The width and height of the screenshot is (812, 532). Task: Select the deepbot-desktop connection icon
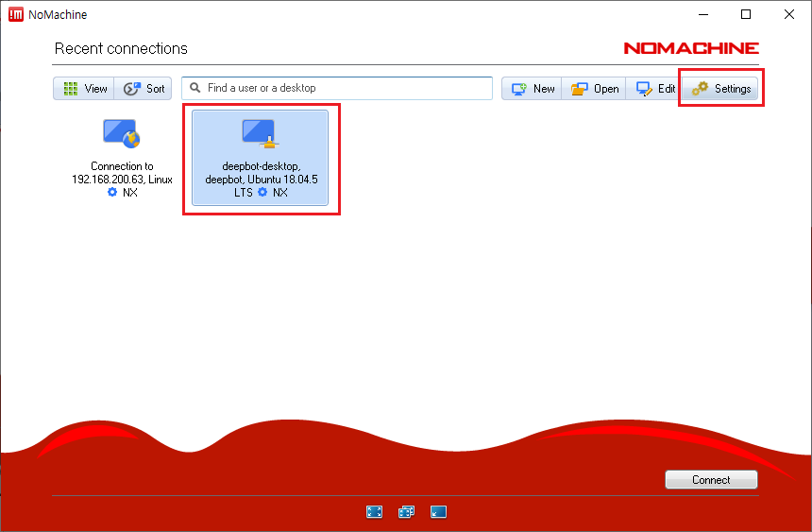point(261,133)
